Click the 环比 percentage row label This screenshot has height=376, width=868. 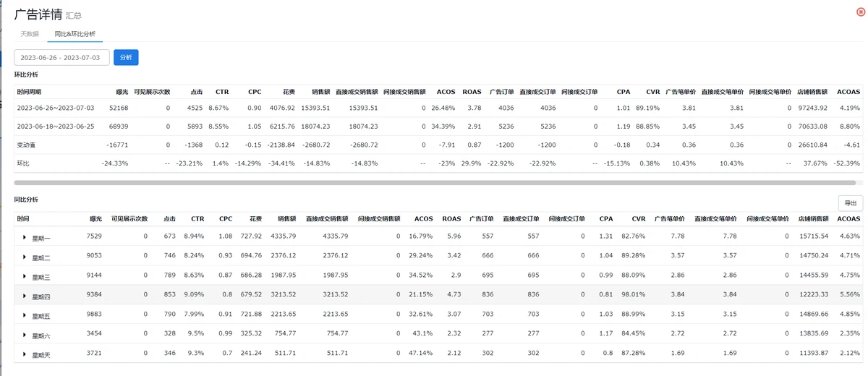coord(24,163)
